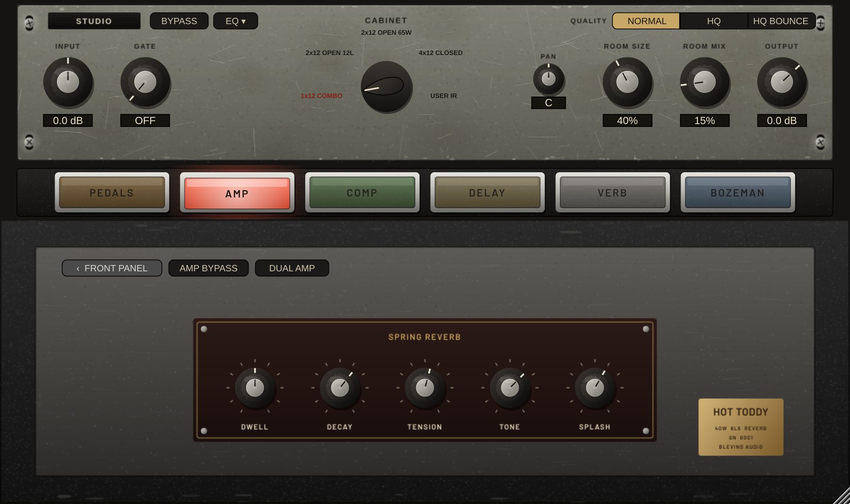The height and width of the screenshot is (504, 850).
Task: Toggle the AMP BYPASS button
Action: pos(208,268)
